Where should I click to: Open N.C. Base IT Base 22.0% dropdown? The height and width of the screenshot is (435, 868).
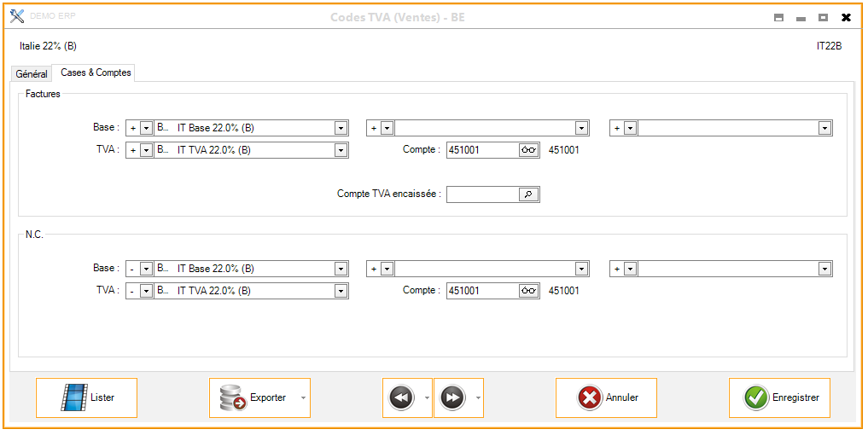(341, 269)
